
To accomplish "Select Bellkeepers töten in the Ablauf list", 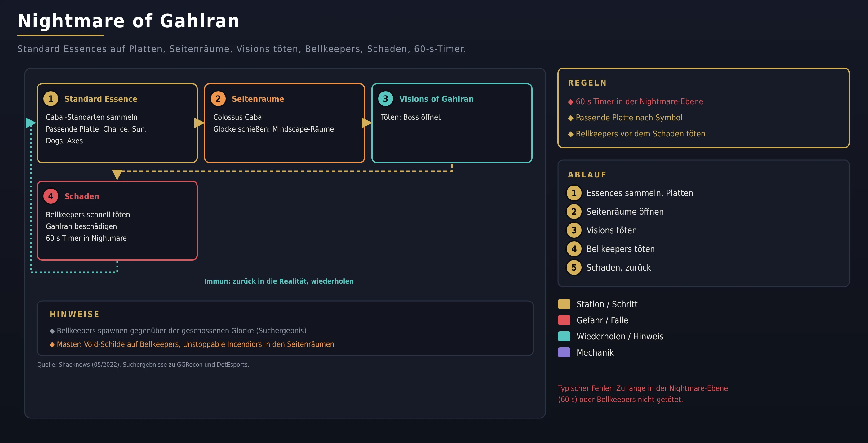I will [x=621, y=249].
